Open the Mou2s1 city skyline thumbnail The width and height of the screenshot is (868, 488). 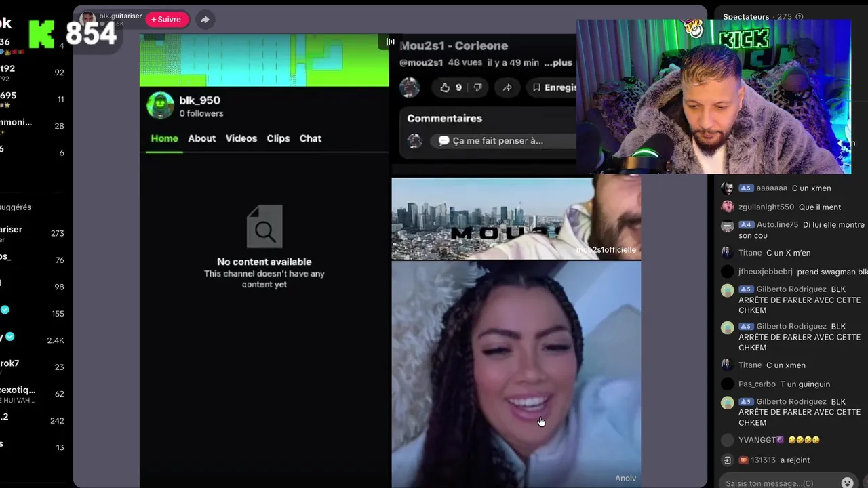[515, 219]
